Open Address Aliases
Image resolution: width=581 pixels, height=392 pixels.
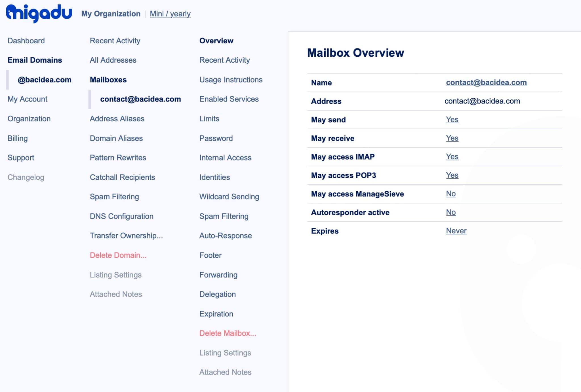coord(117,118)
